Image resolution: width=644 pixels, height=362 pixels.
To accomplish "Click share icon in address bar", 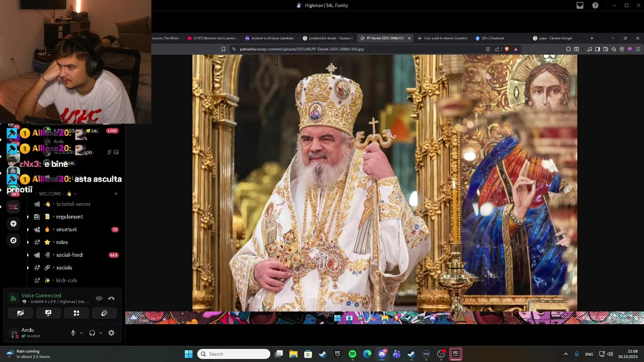I will [497, 49].
